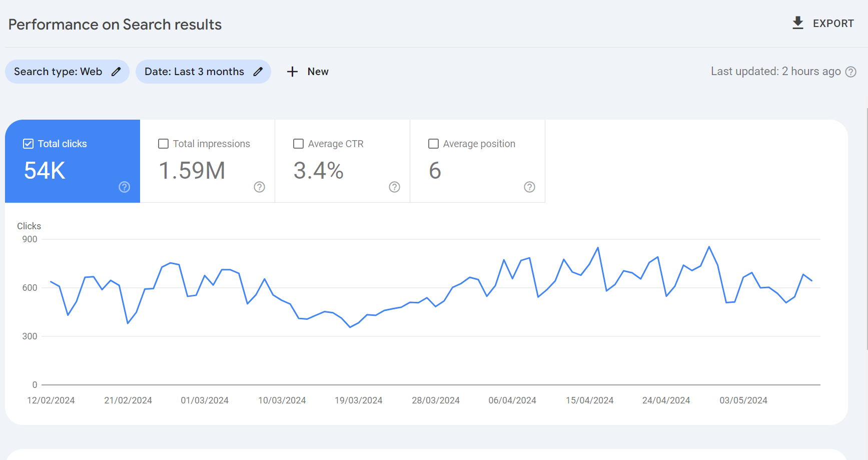Click the clicks line peak near 15/04/2024
Viewport: 868px width, 460px height.
pyautogui.click(x=598, y=248)
